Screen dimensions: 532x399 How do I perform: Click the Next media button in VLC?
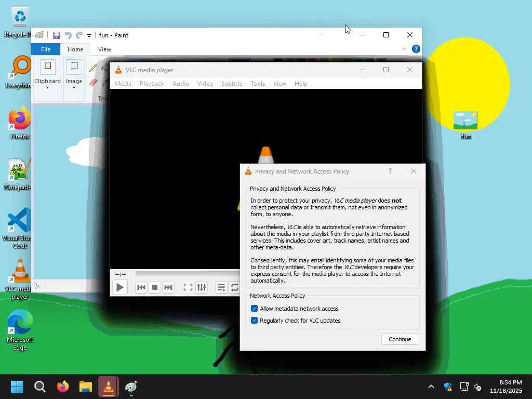tap(168, 287)
